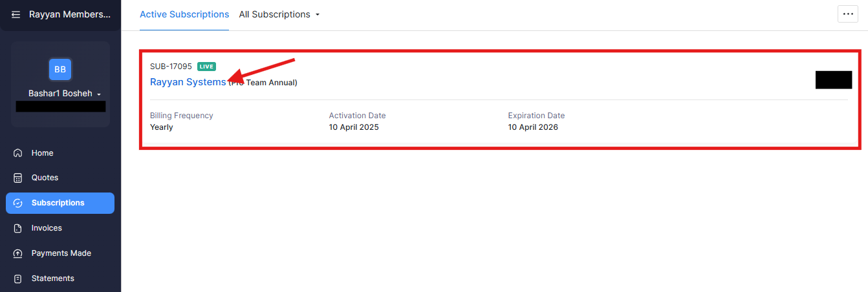Go to the Home menu item
Screen dimensions: 868x292
43,153
